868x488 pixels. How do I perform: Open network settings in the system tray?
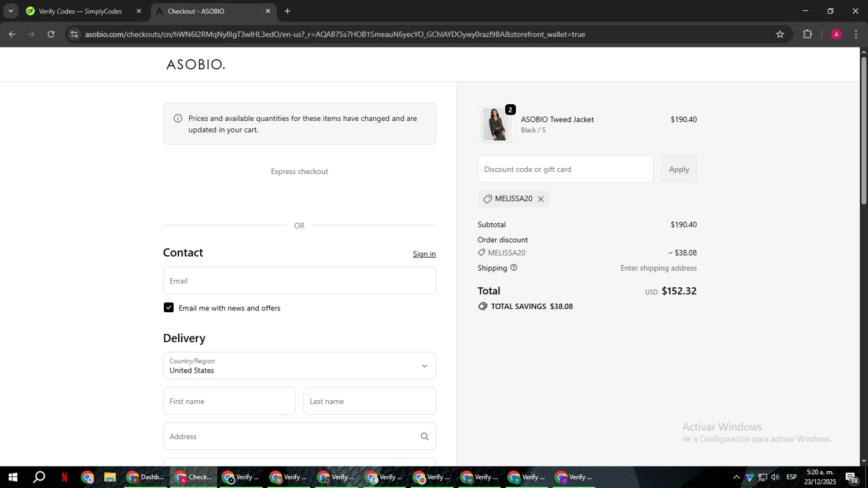coord(763,478)
